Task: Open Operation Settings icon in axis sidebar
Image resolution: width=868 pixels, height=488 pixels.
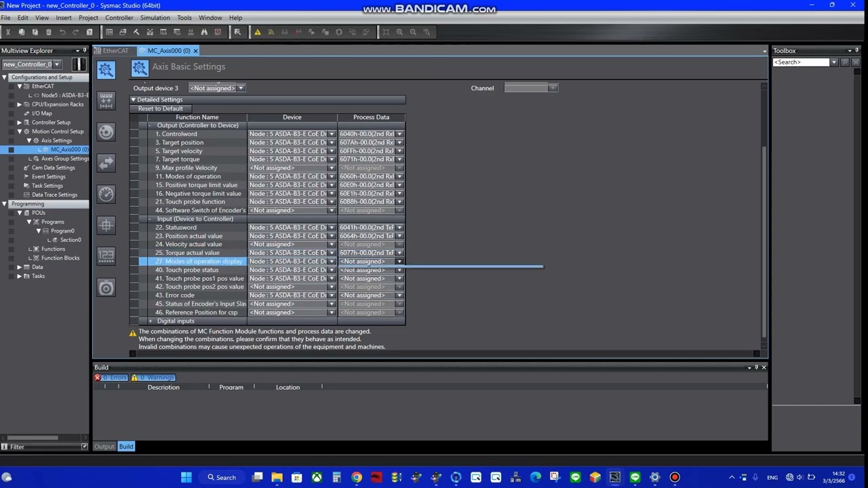Action: pos(106,131)
